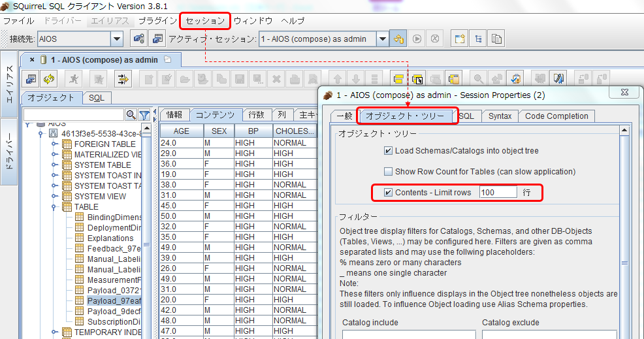Click the connect-to-alias icon beside the AIOS combo
The image size is (644, 339).
tap(139, 39)
